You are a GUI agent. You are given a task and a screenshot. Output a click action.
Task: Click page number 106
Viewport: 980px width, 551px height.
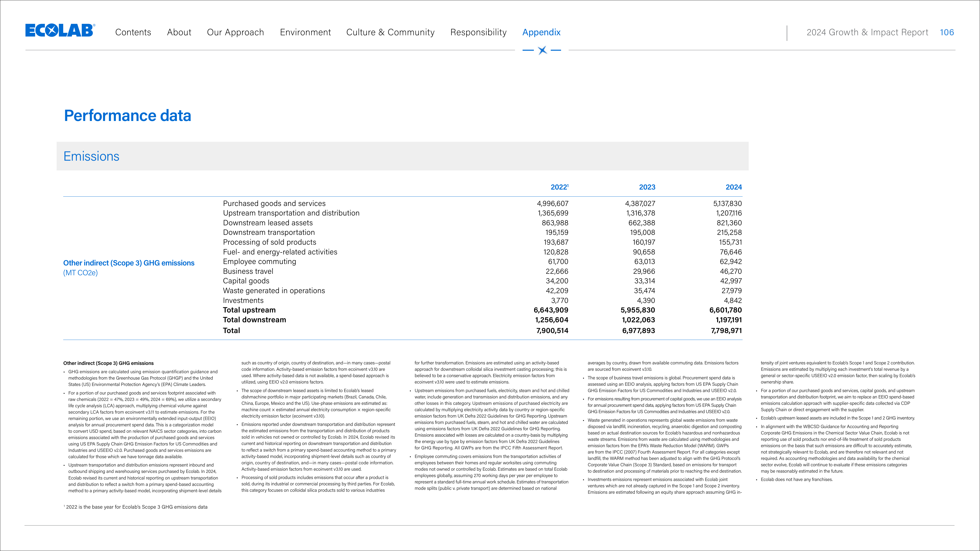point(947,32)
